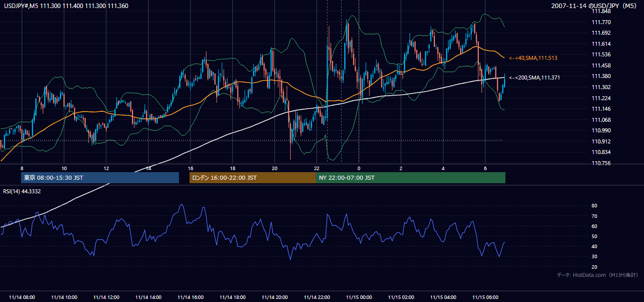Click hour label 18 under price chart

[x=232, y=168]
